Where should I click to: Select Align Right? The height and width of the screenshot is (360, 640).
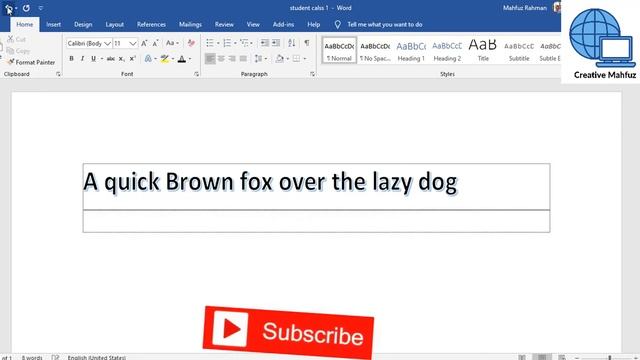[232, 59]
